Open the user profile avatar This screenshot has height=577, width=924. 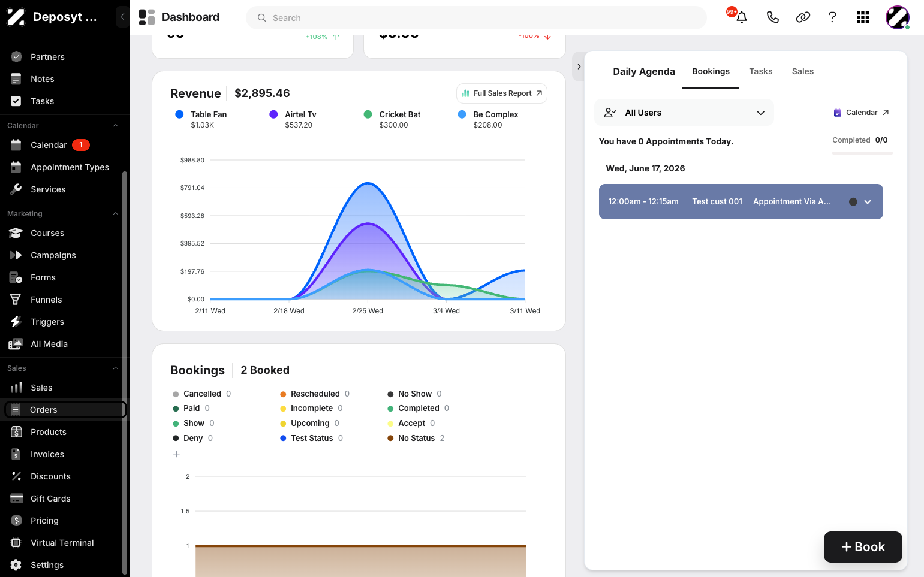898,17
